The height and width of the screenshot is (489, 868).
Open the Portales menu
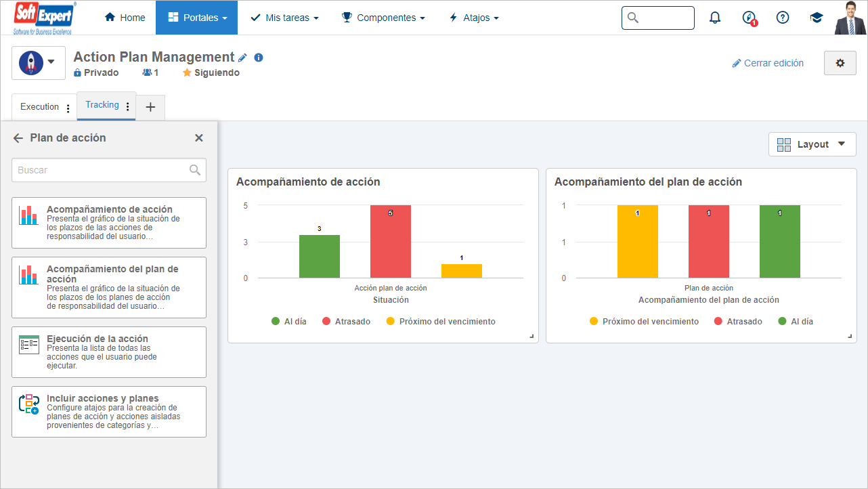point(196,18)
